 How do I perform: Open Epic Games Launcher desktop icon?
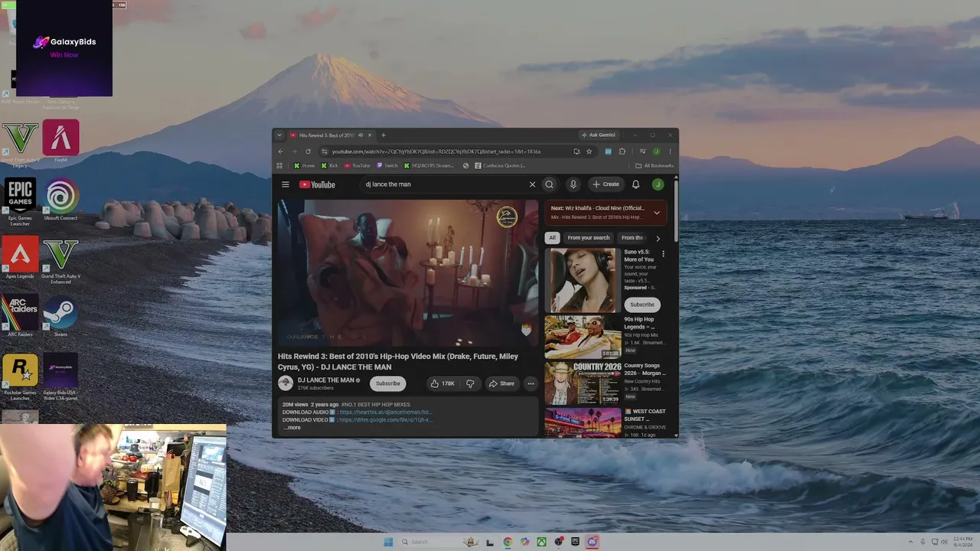(20, 202)
